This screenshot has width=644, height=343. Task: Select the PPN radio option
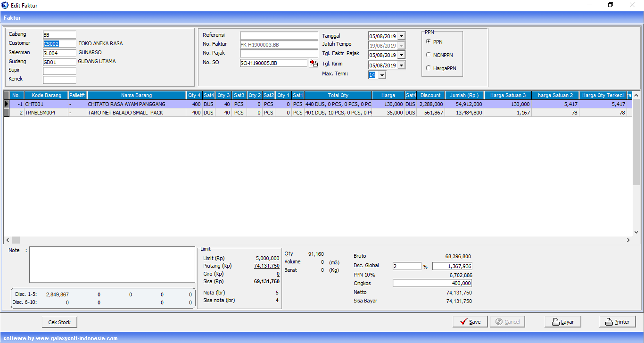click(x=429, y=42)
